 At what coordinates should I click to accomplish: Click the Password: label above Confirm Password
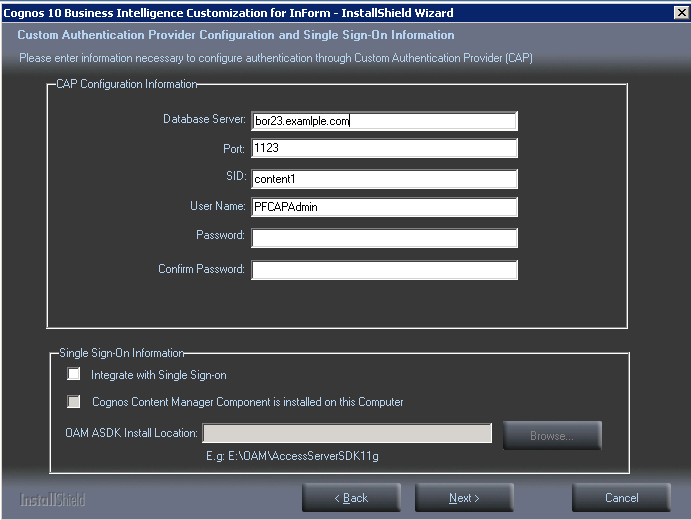[220, 235]
